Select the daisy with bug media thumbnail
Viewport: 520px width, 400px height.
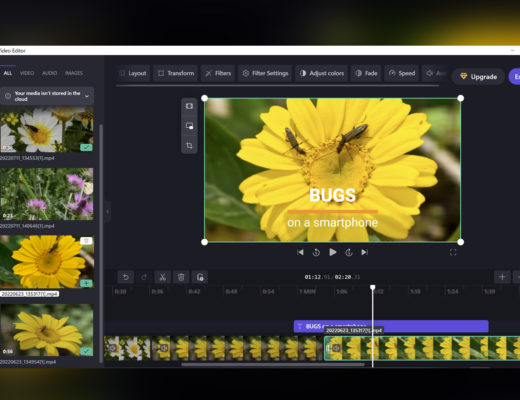point(46,129)
